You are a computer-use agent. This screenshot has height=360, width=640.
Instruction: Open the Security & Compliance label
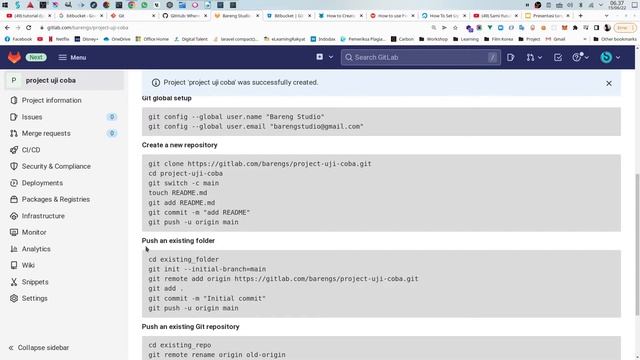click(56, 166)
